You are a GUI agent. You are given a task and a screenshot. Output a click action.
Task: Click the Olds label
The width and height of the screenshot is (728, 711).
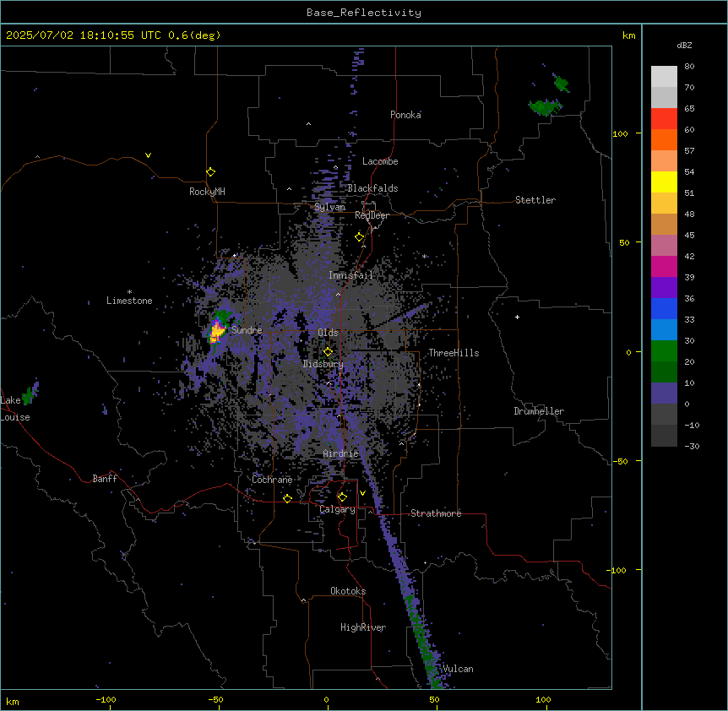coord(328,333)
